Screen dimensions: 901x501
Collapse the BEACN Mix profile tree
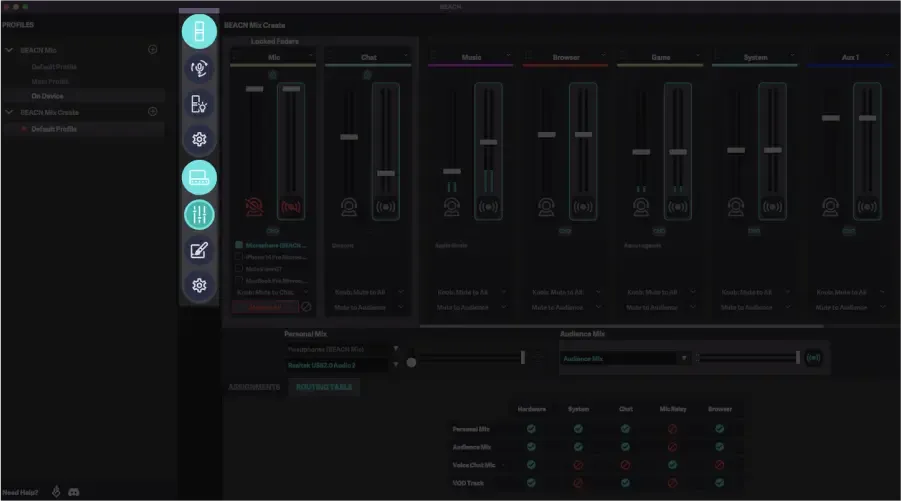click(x=9, y=49)
